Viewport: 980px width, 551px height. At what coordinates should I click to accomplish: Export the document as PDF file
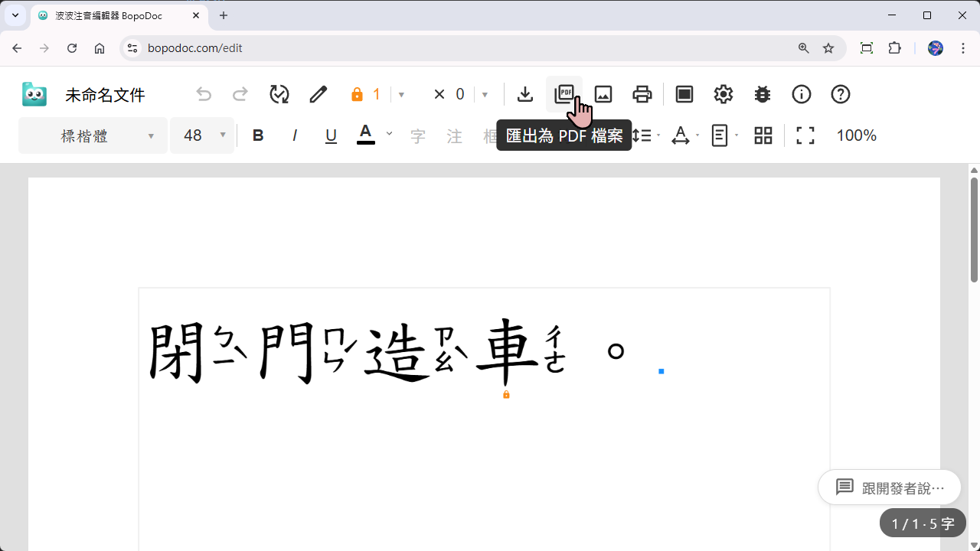coord(564,93)
